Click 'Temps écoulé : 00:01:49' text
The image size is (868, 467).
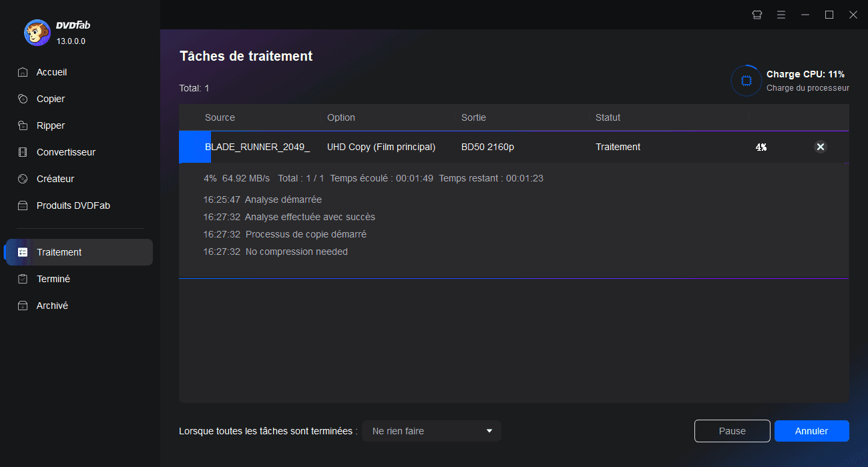click(382, 178)
